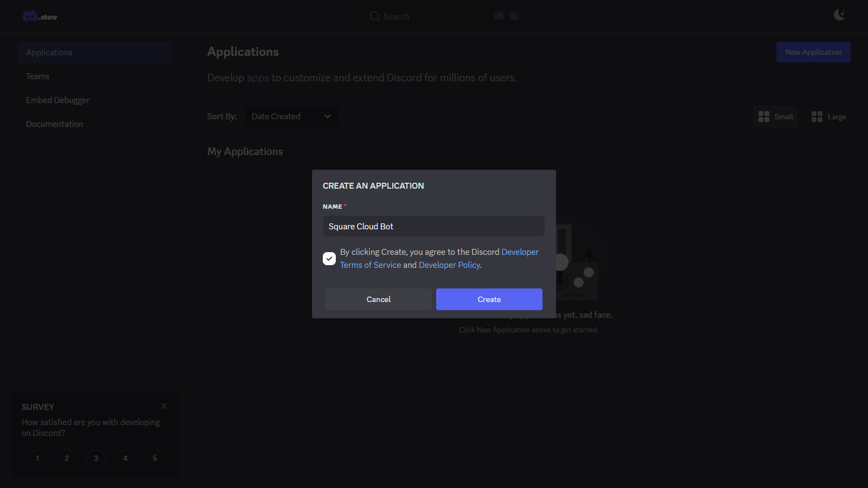Rate satisfaction 3 in the survey
The height and width of the screenshot is (488, 868).
coord(96,458)
